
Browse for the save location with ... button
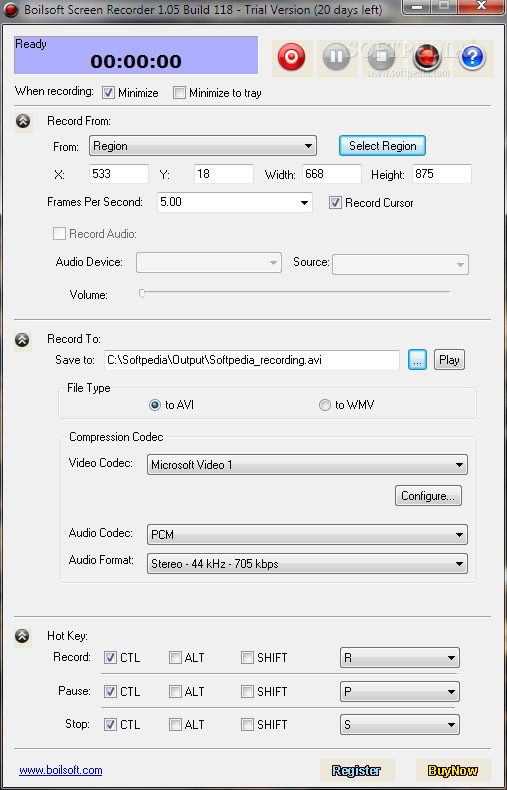click(x=417, y=360)
